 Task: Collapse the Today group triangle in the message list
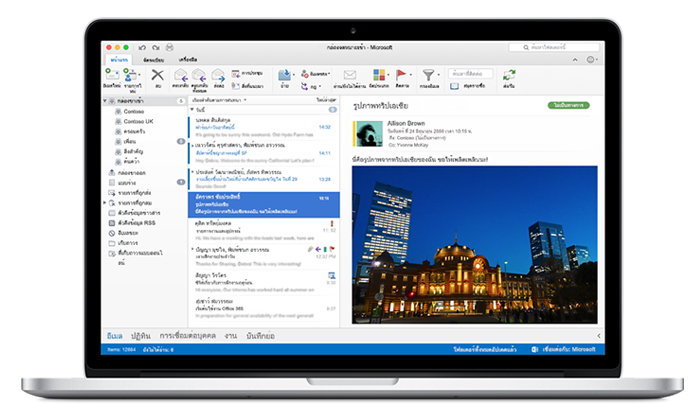pos(192,109)
